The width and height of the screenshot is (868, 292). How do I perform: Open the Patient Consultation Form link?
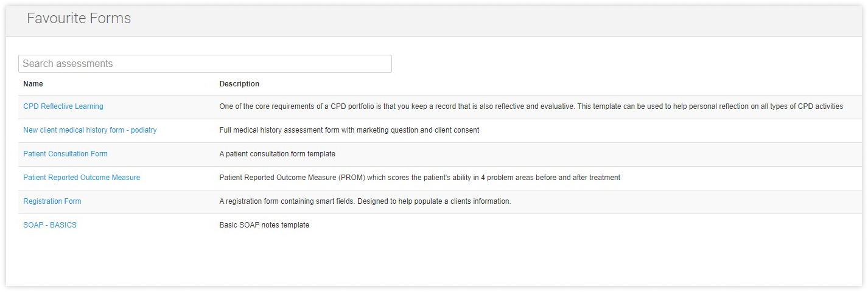coord(65,154)
